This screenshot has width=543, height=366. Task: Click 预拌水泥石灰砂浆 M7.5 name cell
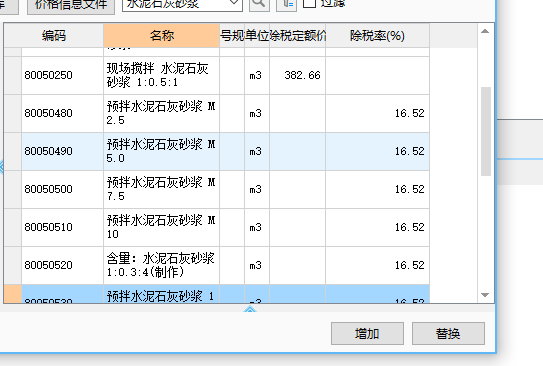click(161, 189)
